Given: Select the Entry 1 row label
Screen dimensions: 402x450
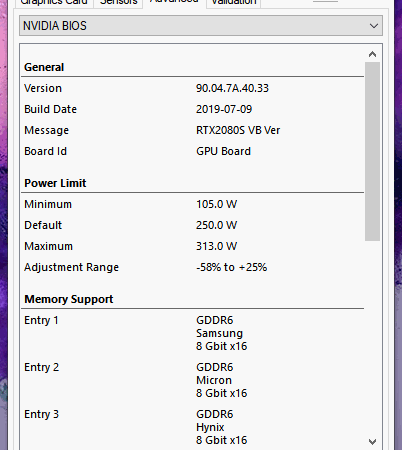Looking at the screenshot, I should pos(41,320).
